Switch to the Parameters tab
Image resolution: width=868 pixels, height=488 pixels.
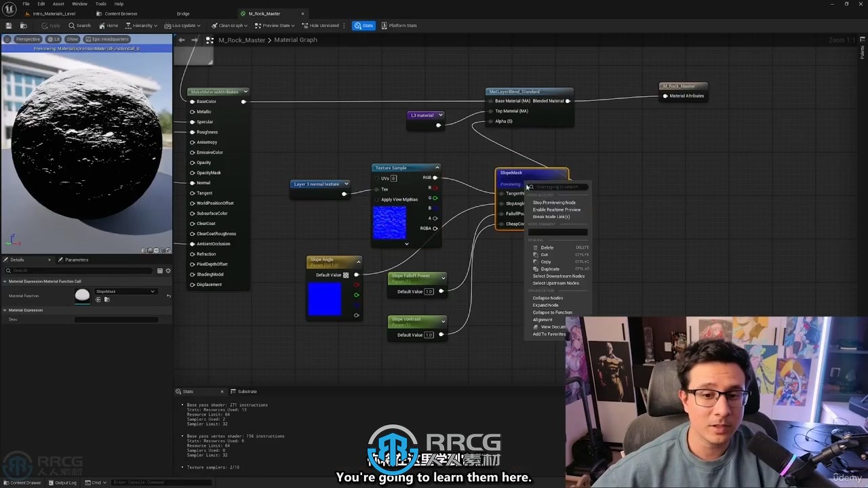(x=73, y=260)
